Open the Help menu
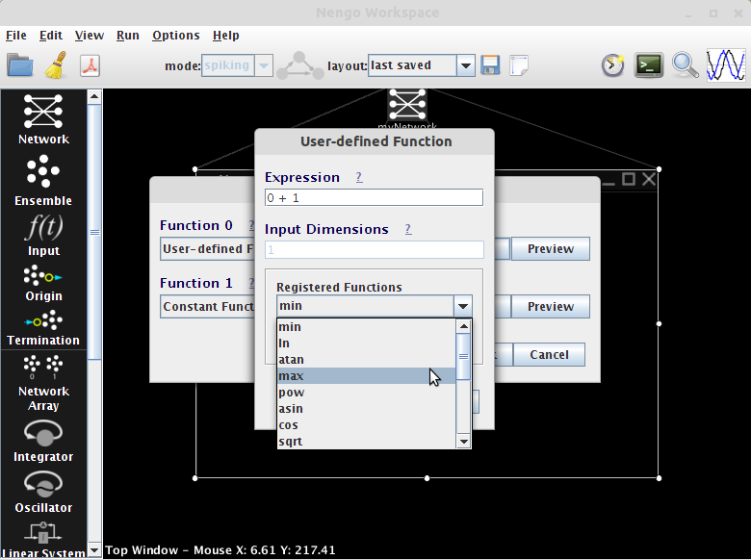This screenshot has height=560, width=751. pos(226,36)
